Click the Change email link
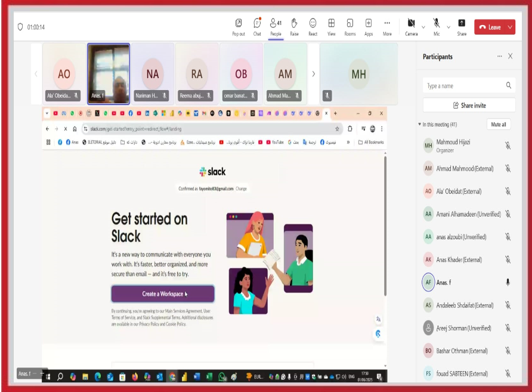 241,189
